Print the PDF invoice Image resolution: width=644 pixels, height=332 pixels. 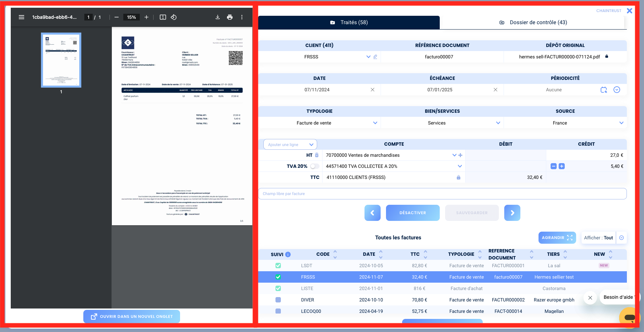tap(230, 17)
